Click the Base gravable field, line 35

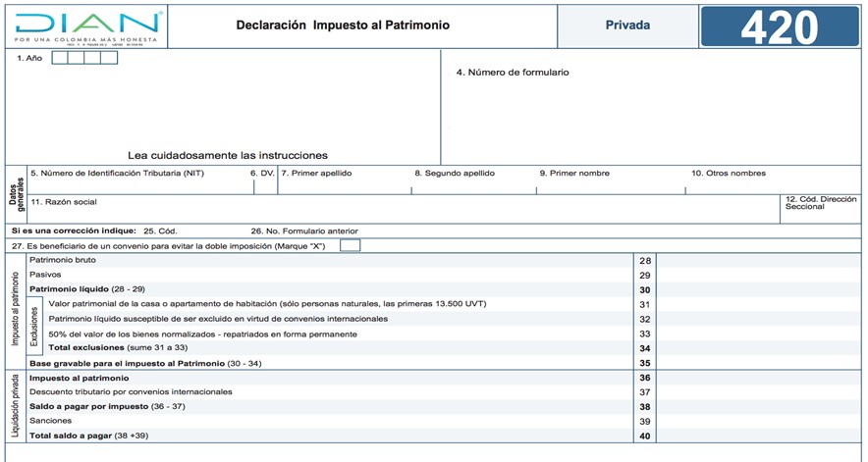[758, 363]
